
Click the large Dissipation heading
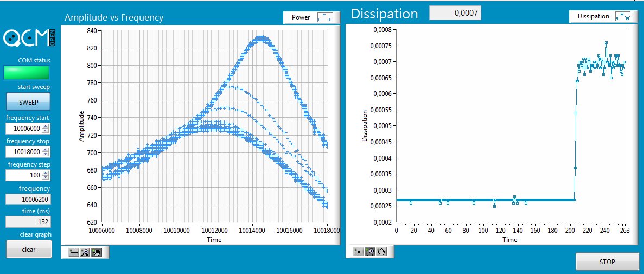[x=385, y=14]
